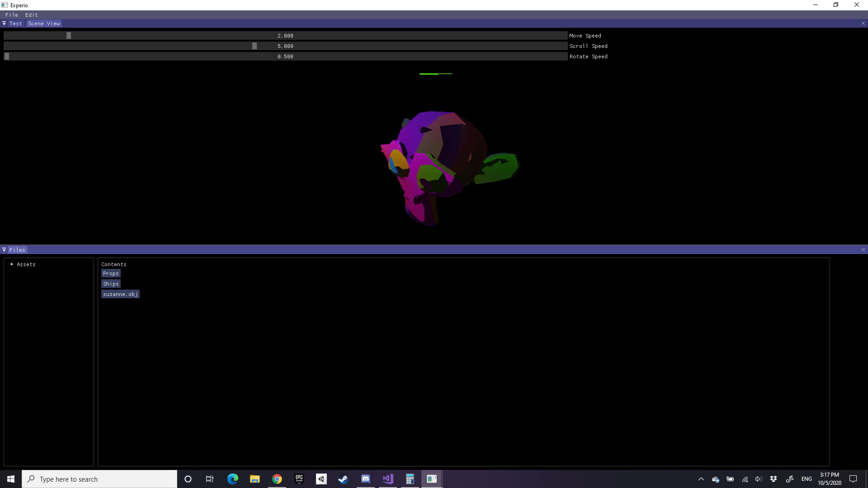Open the Windows Start menu

tap(10, 479)
